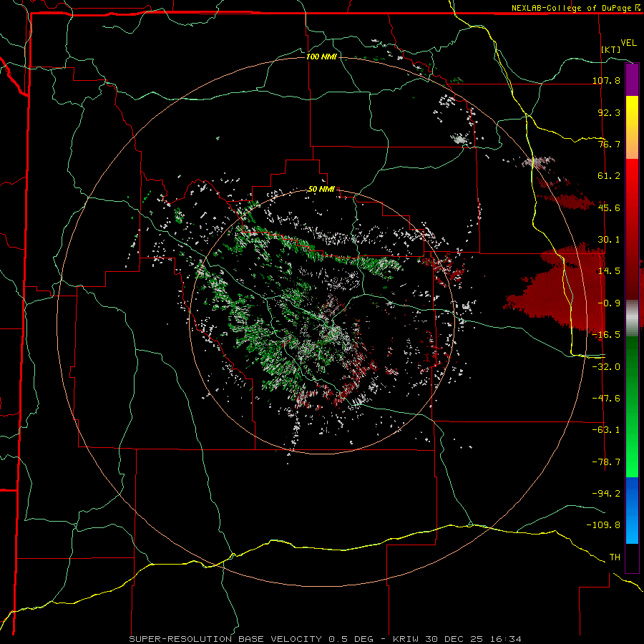Pick the -32.0 scale value
The width and height of the screenshot is (644, 644).
click(x=606, y=366)
